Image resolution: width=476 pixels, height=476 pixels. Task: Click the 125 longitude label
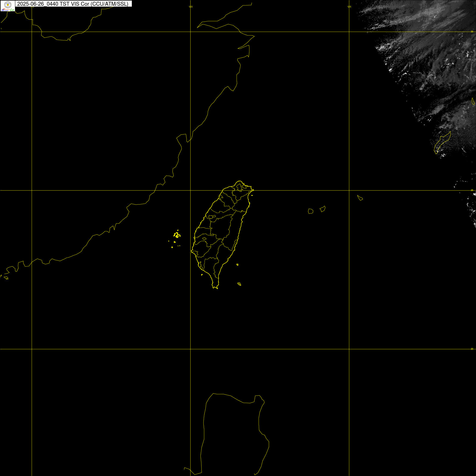[x=349, y=7]
